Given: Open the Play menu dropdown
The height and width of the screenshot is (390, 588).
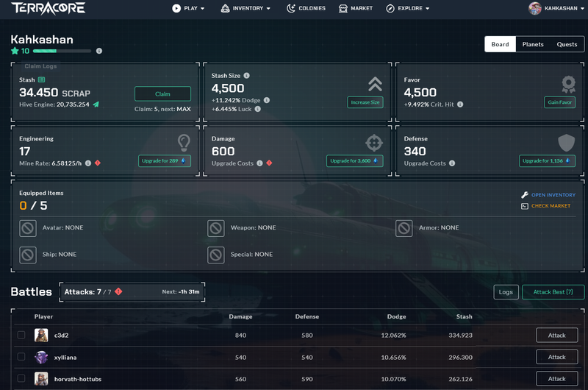Looking at the screenshot, I should pos(188,8).
